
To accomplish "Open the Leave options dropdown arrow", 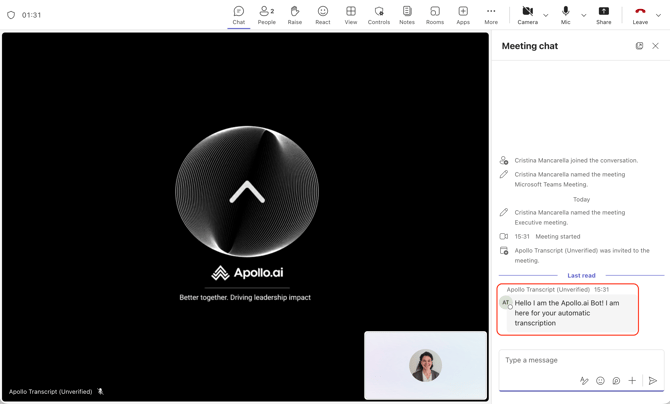I will [659, 15].
